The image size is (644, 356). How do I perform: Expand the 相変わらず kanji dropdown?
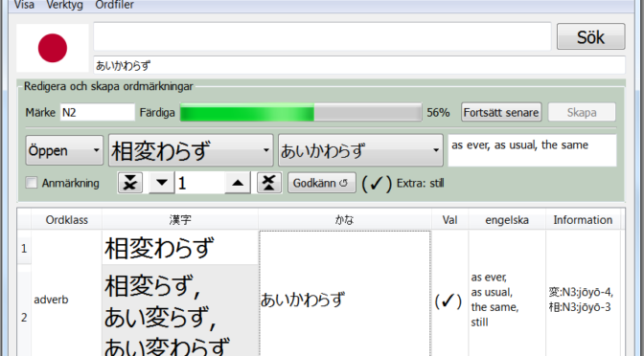click(x=191, y=150)
